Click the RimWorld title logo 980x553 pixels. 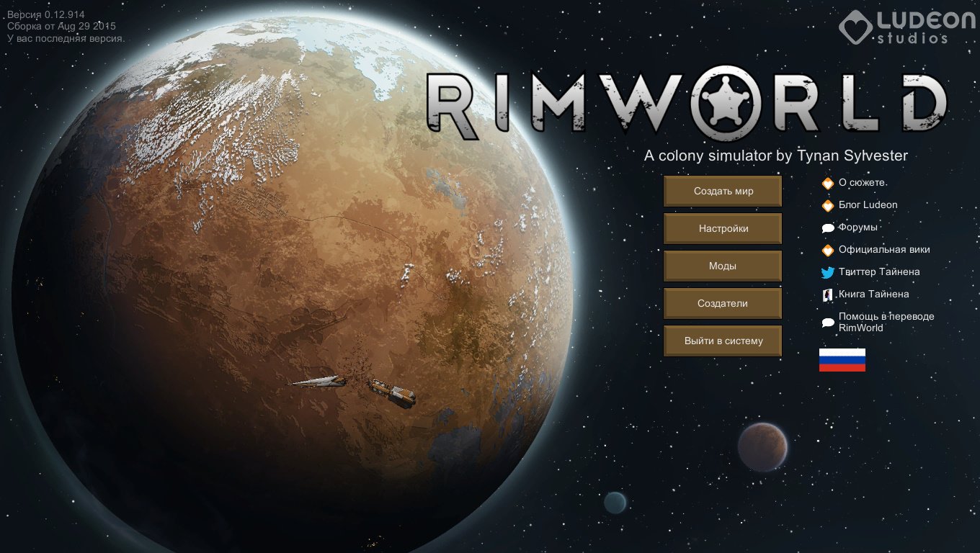click(685, 105)
